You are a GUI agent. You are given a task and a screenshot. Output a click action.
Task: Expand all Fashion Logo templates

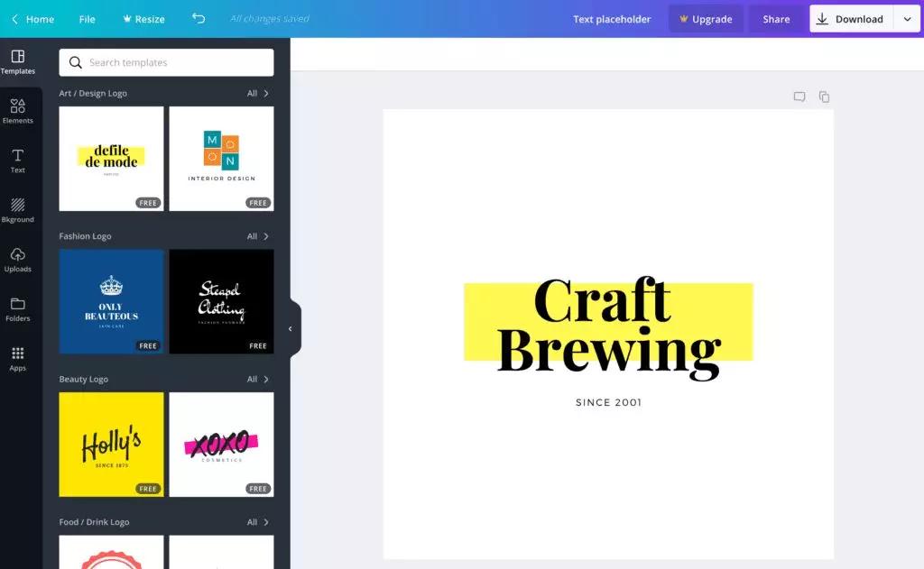pos(257,236)
